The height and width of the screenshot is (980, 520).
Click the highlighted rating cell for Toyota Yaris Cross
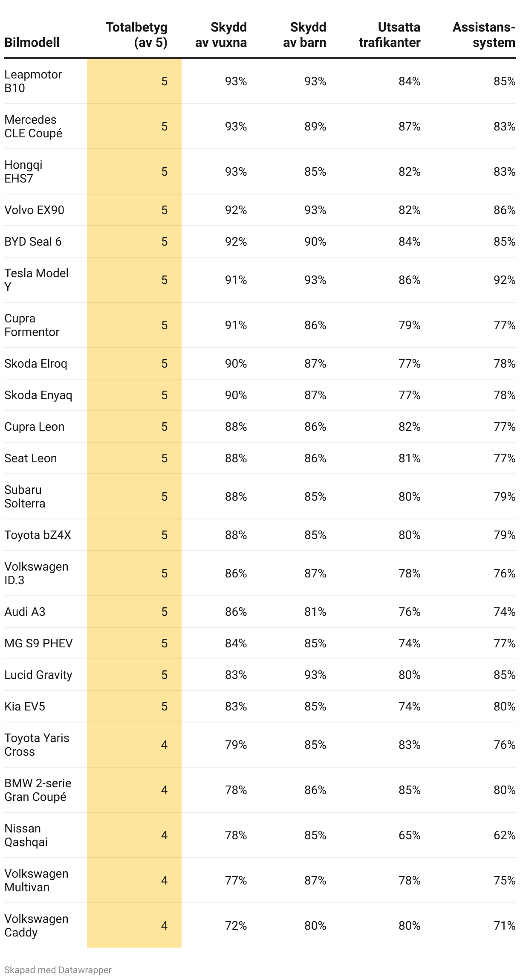click(164, 745)
